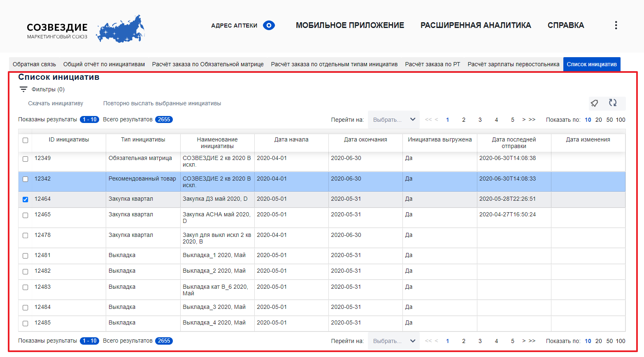Viewport: 644px width, 357px height.
Task: Click Повторно выслать выбранные инициативы
Action: tap(162, 103)
